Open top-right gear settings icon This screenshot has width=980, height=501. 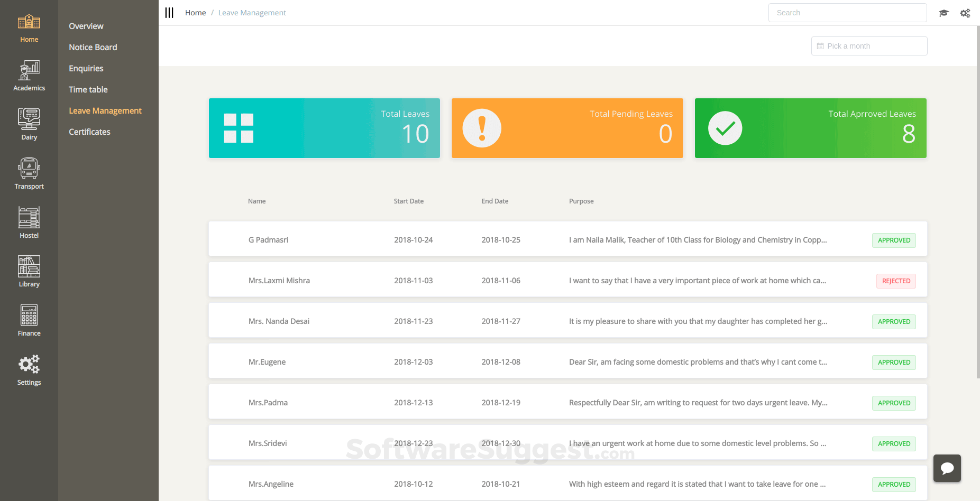pyautogui.click(x=965, y=13)
